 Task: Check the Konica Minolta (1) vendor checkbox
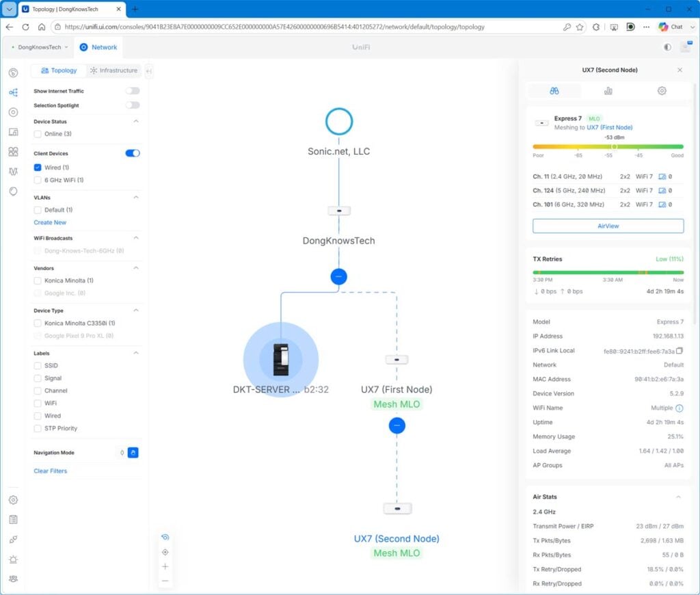click(x=38, y=280)
